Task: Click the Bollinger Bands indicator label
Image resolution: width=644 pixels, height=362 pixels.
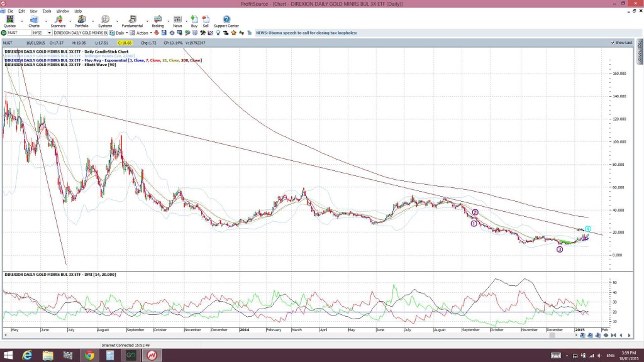Action: pos(69,56)
